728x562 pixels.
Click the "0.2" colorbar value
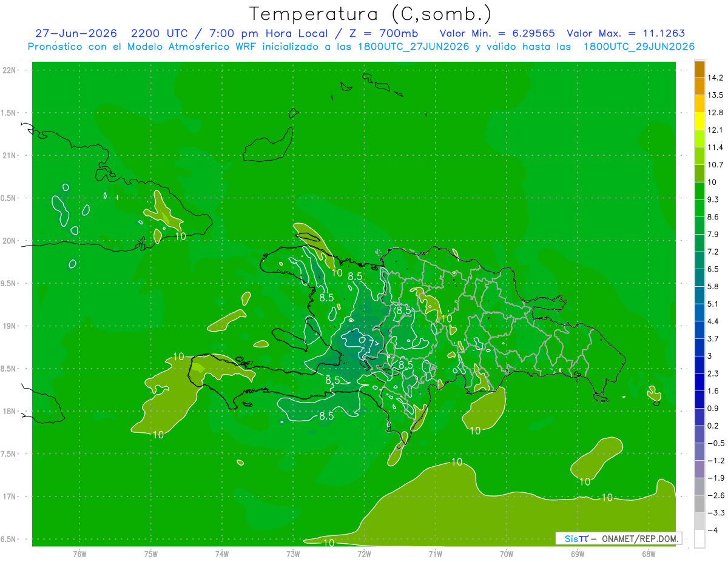(713, 426)
